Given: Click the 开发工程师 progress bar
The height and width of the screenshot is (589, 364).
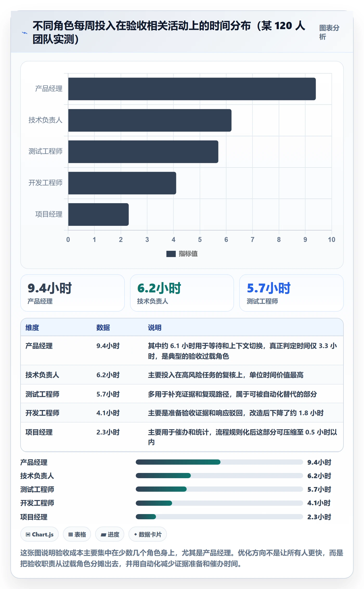Looking at the screenshot, I should tap(219, 503).
